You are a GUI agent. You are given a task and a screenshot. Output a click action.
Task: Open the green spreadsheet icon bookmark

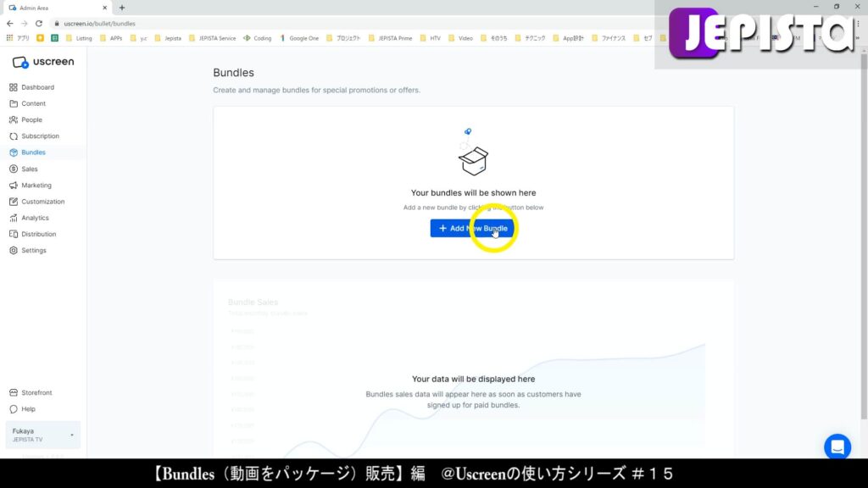coord(55,38)
